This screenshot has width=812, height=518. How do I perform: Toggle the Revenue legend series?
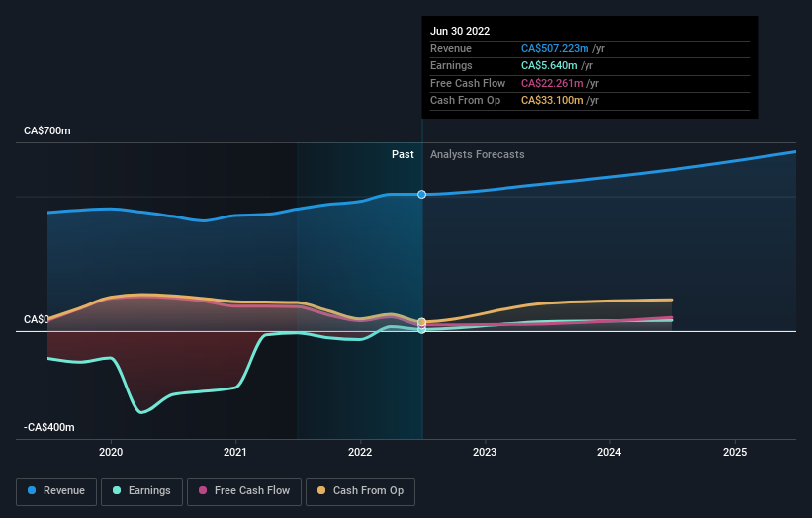coord(56,491)
